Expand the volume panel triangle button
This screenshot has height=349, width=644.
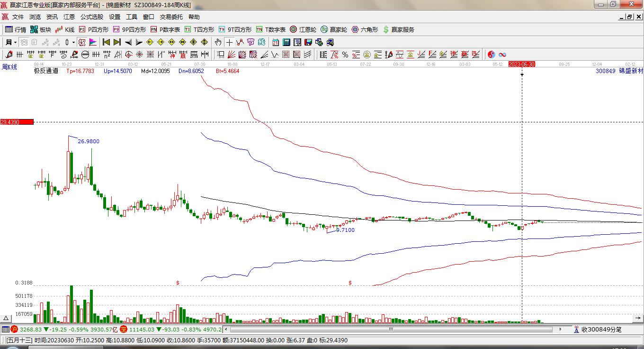(6, 318)
